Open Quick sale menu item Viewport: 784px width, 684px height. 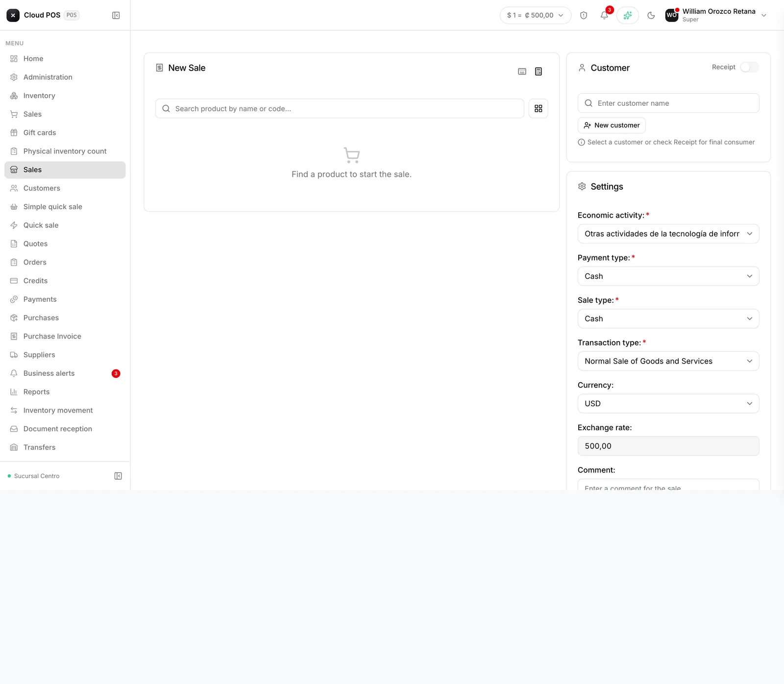[65, 225]
